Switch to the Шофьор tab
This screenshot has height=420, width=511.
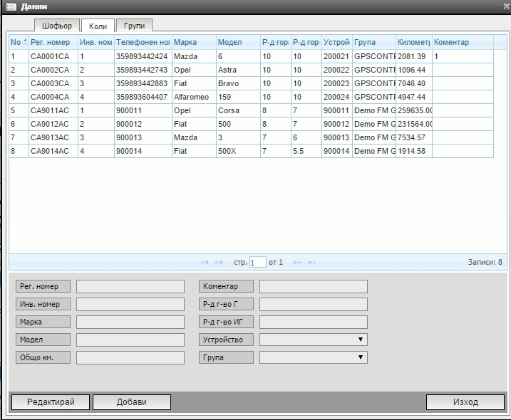(57, 26)
